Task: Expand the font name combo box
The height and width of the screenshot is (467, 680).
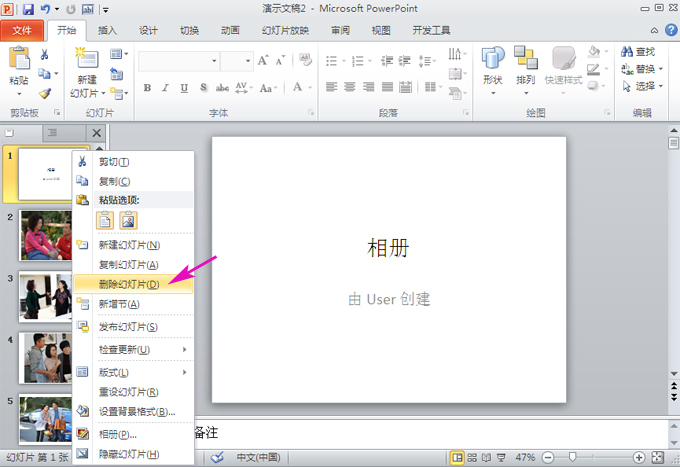Action: pos(214,62)
